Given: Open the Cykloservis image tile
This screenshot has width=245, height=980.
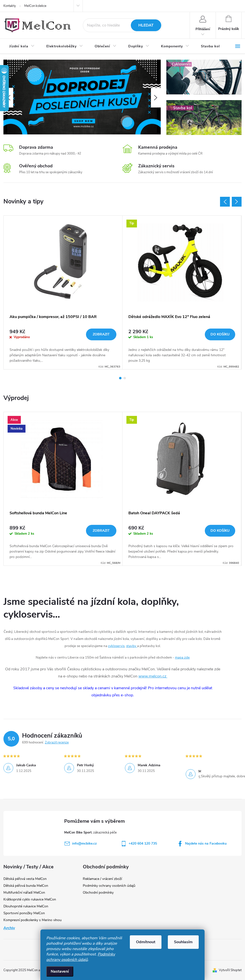Looking at the screenshot, I should click(x=204, y=77).
